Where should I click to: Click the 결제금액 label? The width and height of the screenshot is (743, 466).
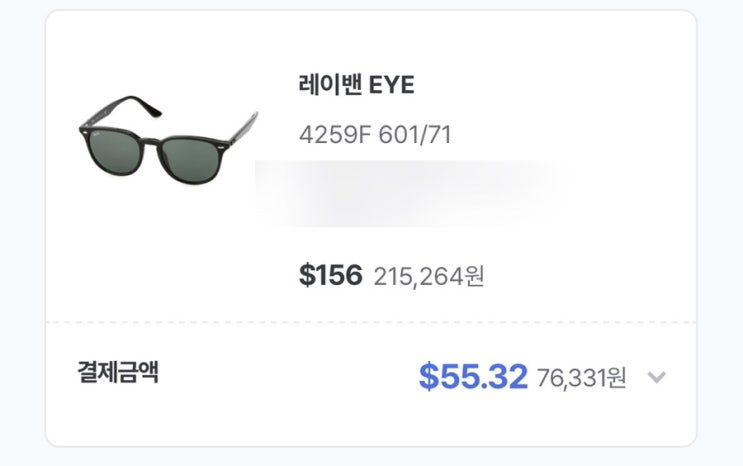click(x=118, y=373)
